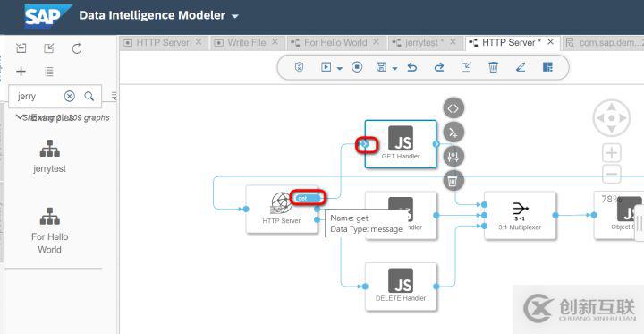644x334 pixels.
Task: Open script editor icon beside GET Handler
Action: (x=453, y=108)
